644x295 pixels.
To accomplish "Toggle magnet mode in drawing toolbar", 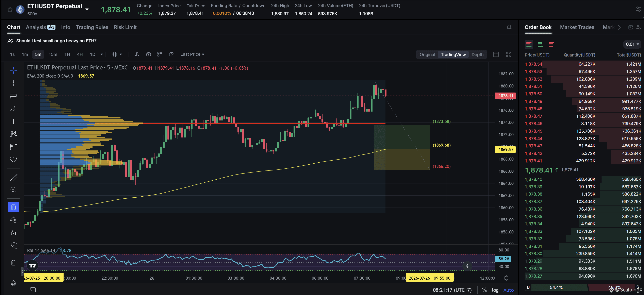I will [14, 207].
